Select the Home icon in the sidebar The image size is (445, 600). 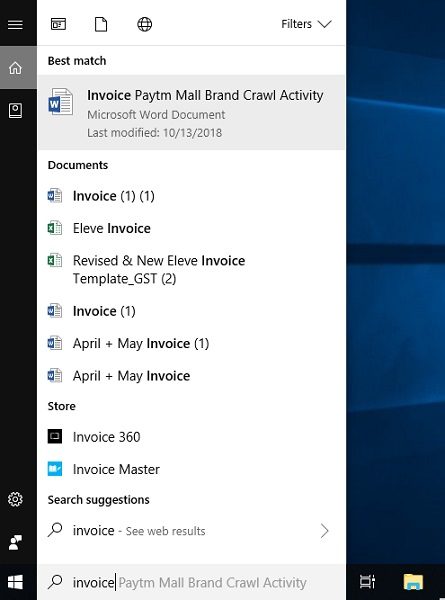pyautogui.click(x=15, y=68)
